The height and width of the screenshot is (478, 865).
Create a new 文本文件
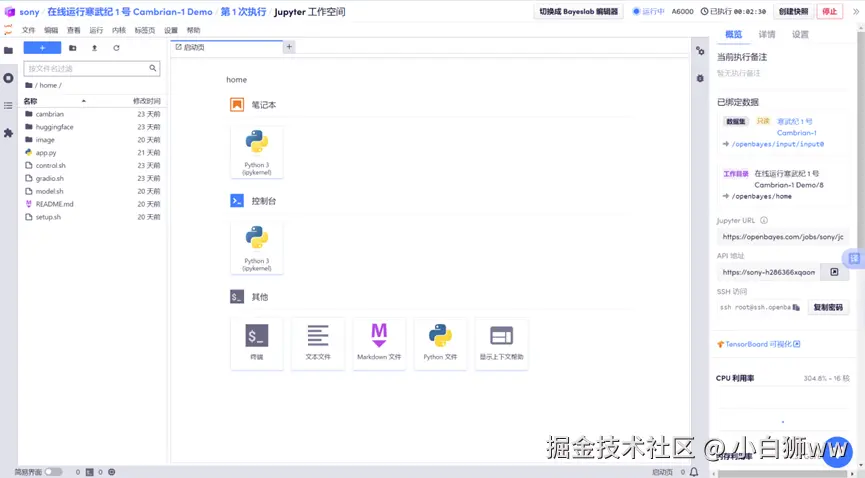pos(318,344)
